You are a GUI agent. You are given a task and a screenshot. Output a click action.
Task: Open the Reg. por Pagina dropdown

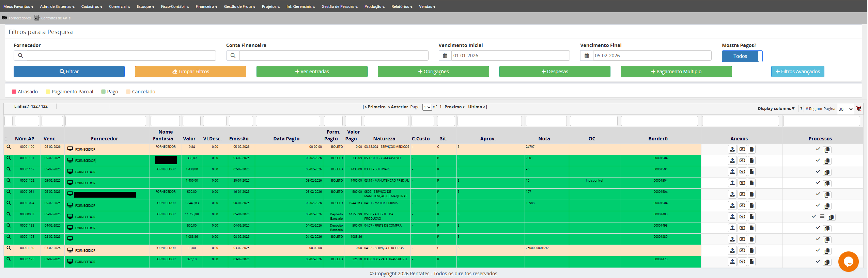point(845,109)
